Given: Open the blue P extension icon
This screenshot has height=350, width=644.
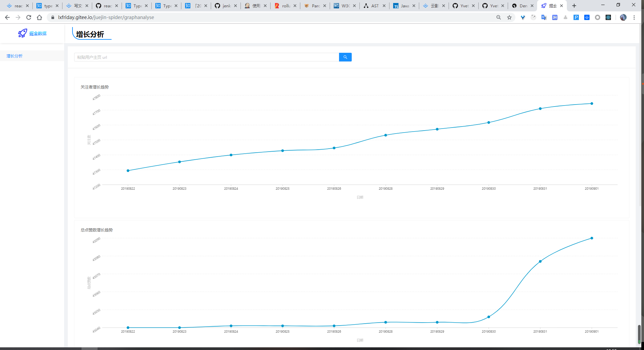Looking at the screenshot, I should click(576, 17).
